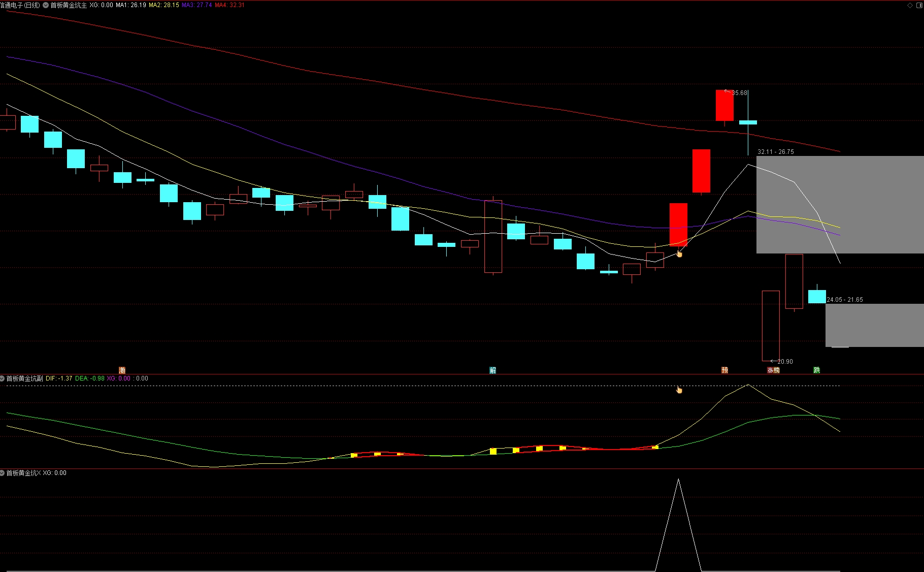Click the 榜 event marker icon
This screenshot has height=572, width=924.
(x=776, y=370)
